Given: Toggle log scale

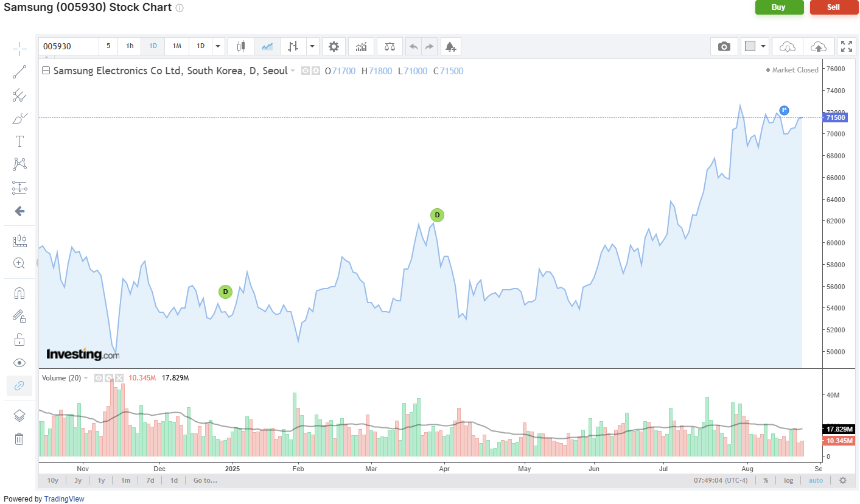Looking at the screenshot, I should click(x=788, y=480).
